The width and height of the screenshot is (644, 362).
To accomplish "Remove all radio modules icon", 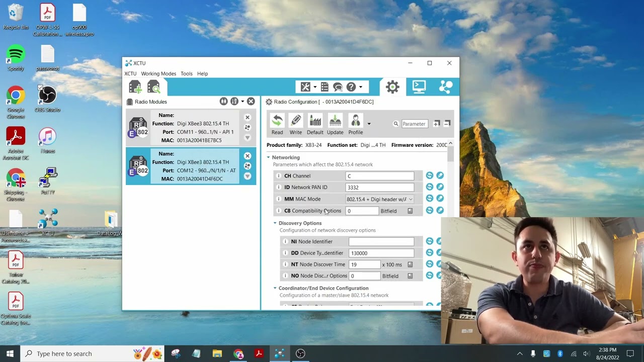I will (x=251, y=102).
